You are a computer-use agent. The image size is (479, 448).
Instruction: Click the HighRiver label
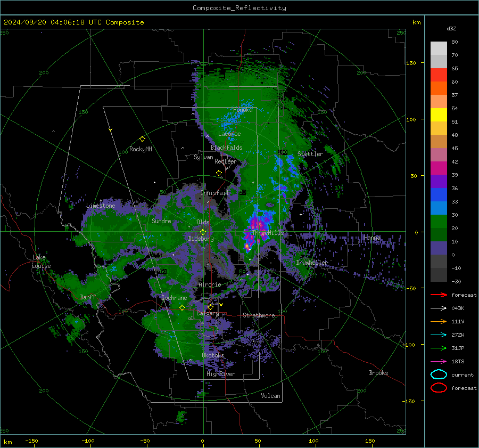click(x=221, y=374)
